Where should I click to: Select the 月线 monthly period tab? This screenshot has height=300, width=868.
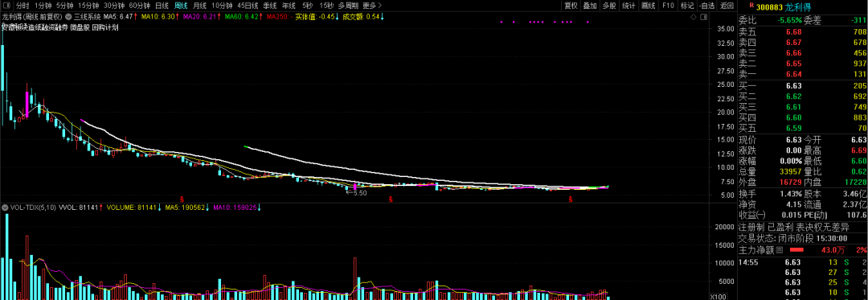click(x=199, y=6)
